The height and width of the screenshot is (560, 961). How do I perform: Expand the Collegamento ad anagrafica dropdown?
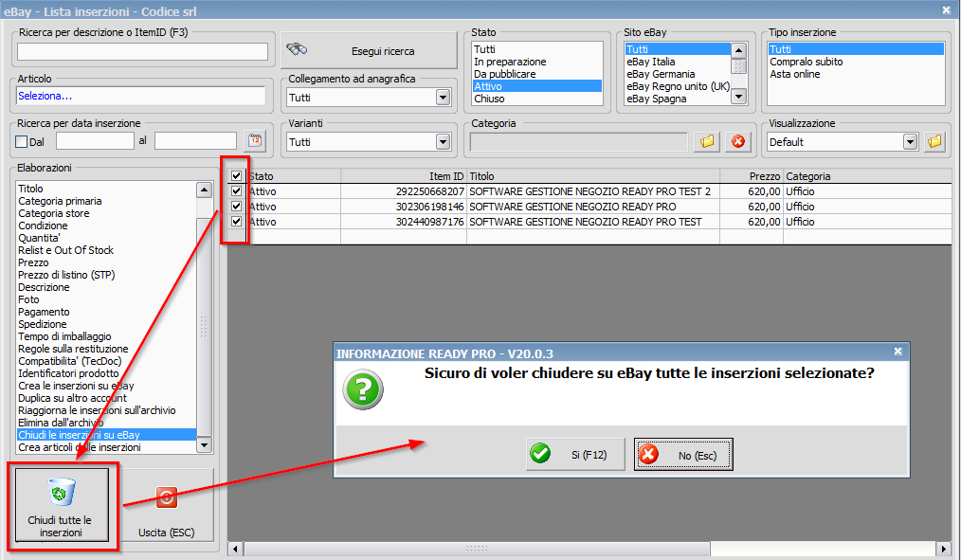click(444, 98)
